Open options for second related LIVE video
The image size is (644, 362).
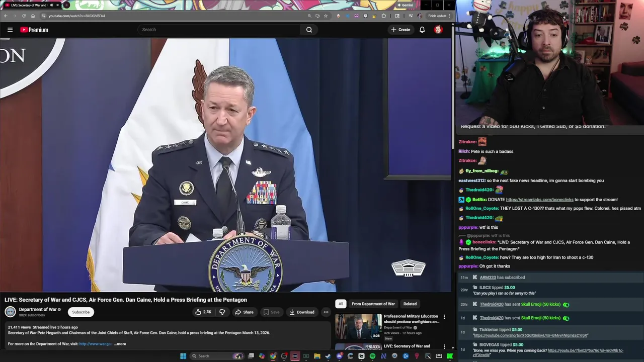(444, 346)
